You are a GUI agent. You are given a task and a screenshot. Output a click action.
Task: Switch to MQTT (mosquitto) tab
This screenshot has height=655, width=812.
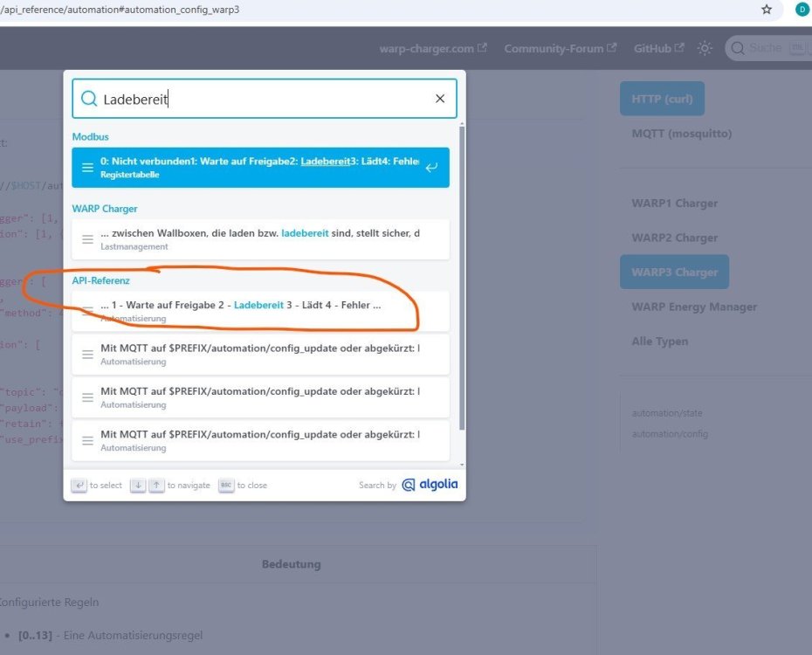tap(682, 134)
